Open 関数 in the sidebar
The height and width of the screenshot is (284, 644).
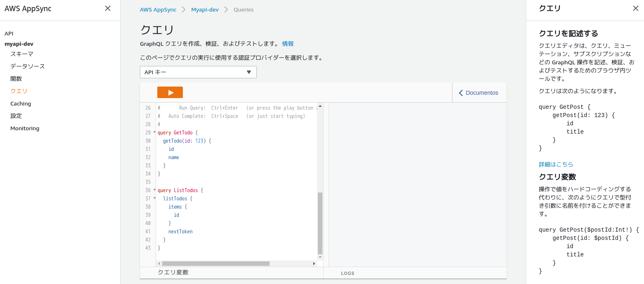point(16,79)
